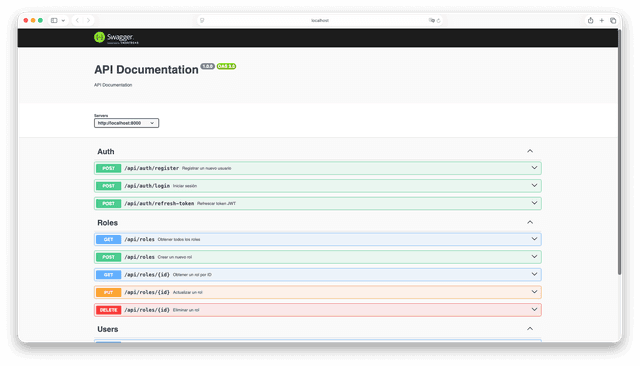Click the Swagger logo in header

116,38
